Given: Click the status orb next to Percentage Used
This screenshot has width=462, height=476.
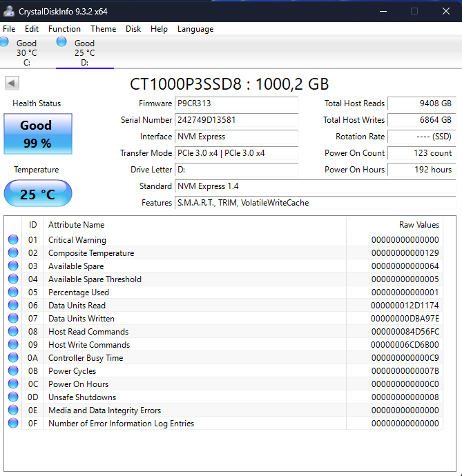Looking at the screenshot, I should click(x=13, y=292).
